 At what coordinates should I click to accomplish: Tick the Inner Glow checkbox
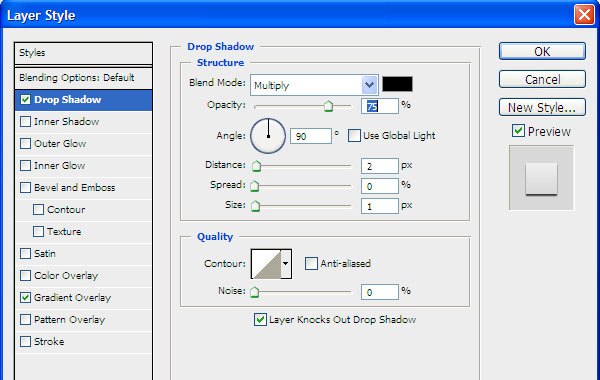[25, 166]
